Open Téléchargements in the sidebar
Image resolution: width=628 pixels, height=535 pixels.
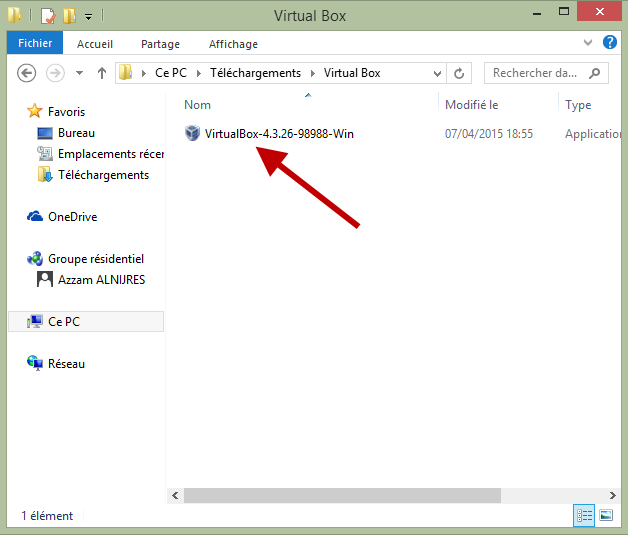coord(103,175)
